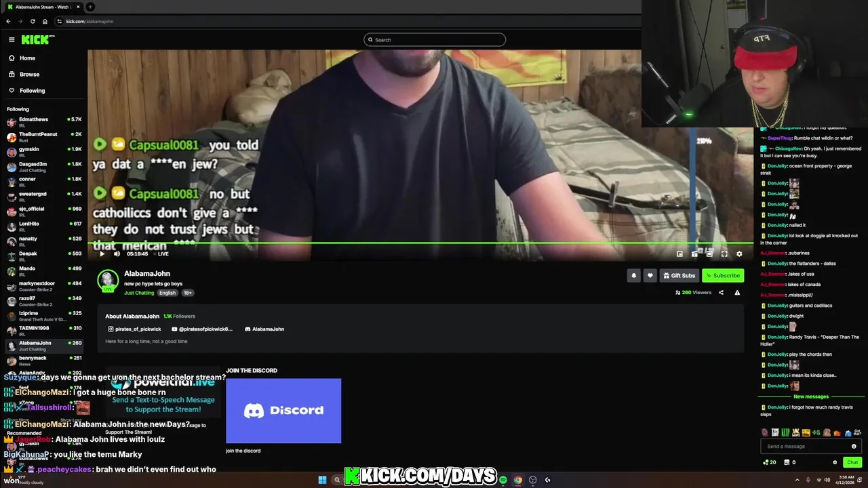
Task: Click New messages in chat
Action: 811,396
